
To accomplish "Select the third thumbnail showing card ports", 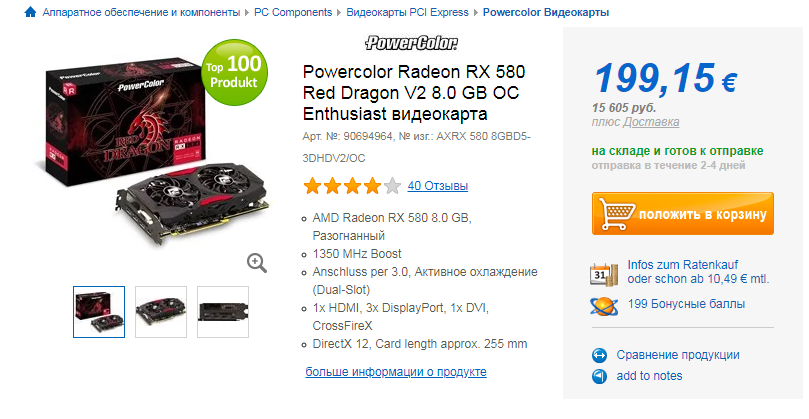I will [x=223, y=312].
